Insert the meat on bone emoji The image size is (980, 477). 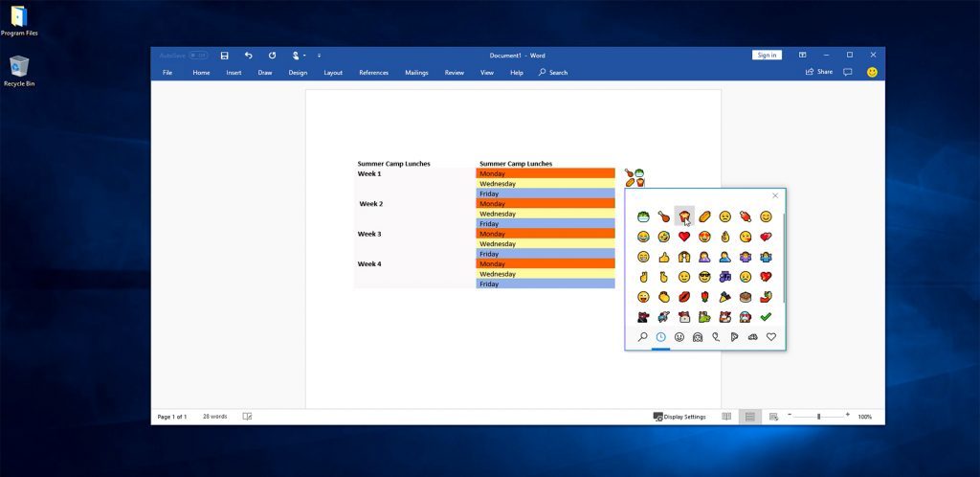coord(746,216)
